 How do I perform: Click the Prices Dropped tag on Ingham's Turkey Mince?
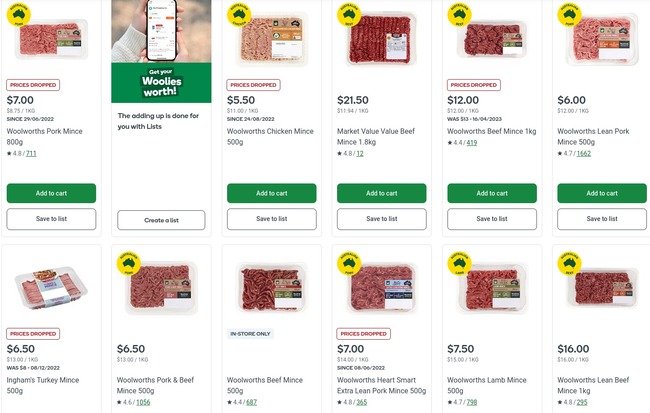click(x=33, y=334)
